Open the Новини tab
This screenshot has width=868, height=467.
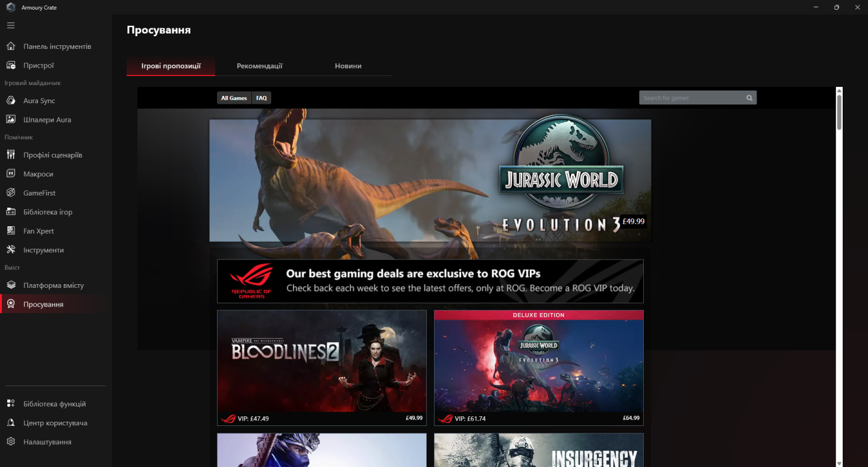348,66
